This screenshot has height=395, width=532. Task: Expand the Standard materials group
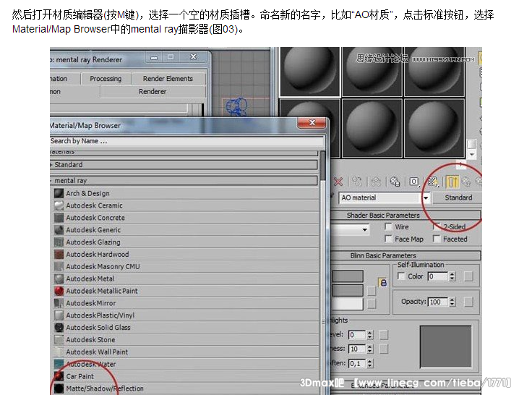click(183, 165)
